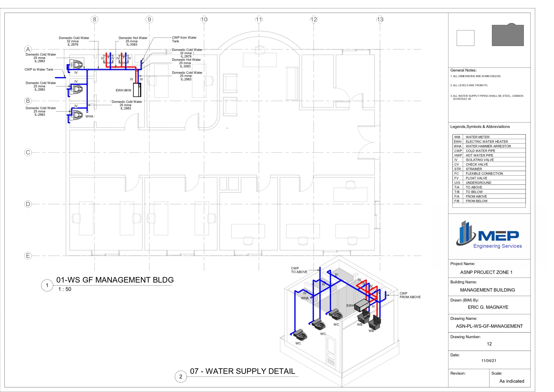
Task: Click the EWH 8KW water heater symbol
Action: 137,90
